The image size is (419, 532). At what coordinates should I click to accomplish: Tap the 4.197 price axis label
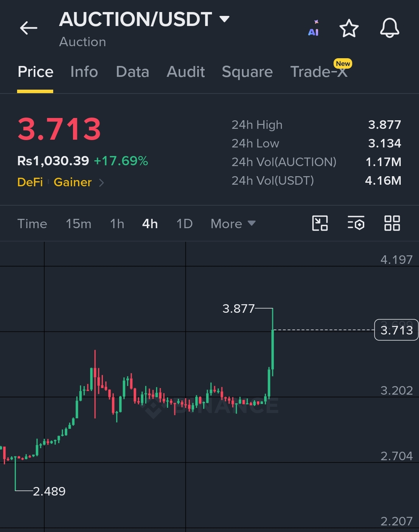396,259
